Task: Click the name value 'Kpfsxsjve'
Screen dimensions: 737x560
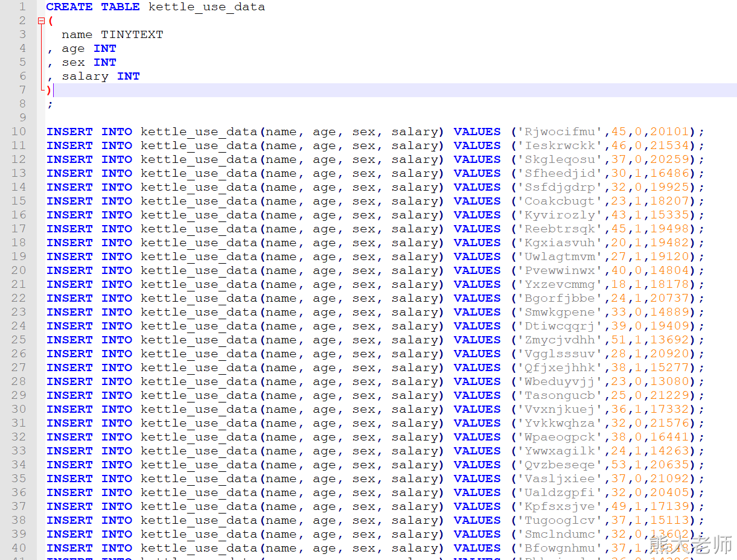Action: click(x=560, y=507)
